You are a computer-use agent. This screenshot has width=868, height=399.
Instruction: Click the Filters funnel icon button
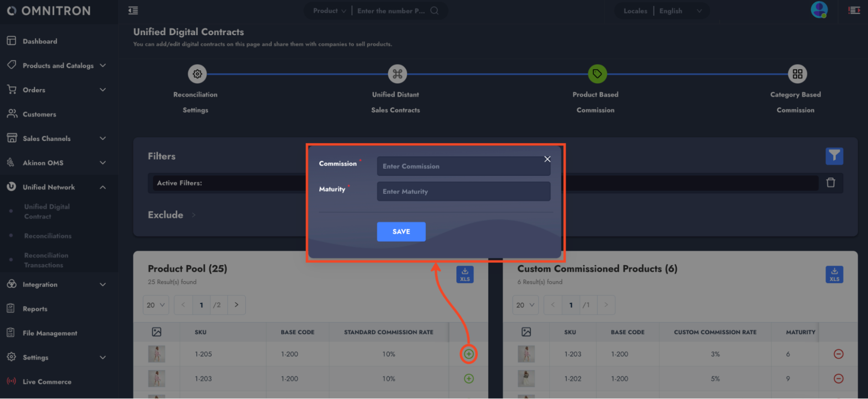834,156
